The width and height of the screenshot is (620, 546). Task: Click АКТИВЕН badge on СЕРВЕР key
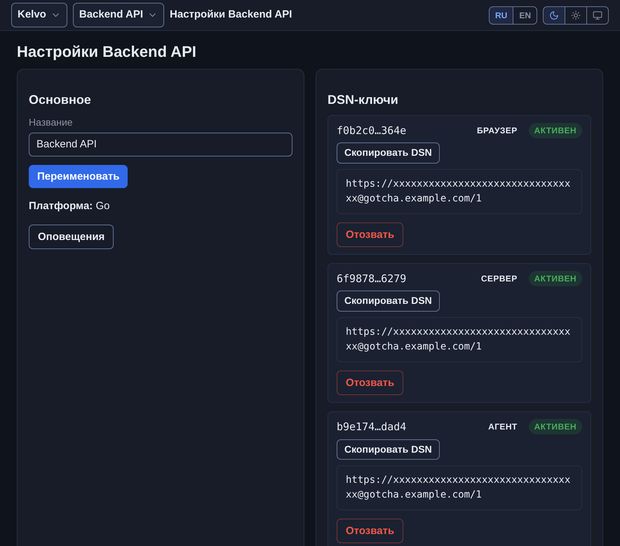(555, 279)
